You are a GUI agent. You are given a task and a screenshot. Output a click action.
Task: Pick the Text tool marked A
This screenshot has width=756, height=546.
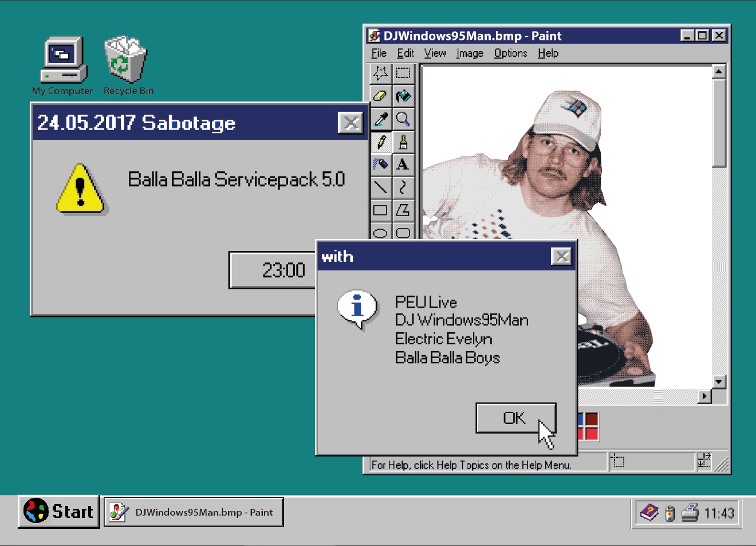coord(403,164)
